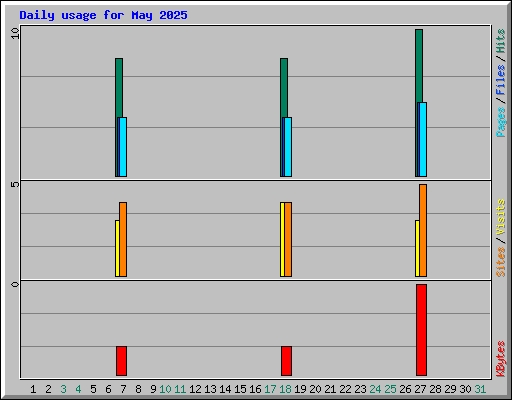Click day label '21' on the x-axis
The height and width of the screenshot is (400, 512).
click(330, 389)
